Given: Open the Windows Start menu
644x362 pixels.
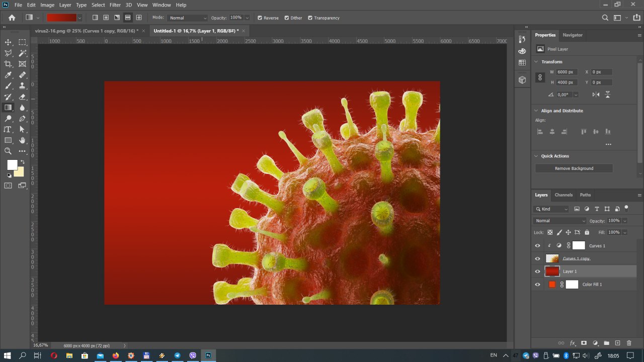Looking at the screenshot, I should 8,355.
